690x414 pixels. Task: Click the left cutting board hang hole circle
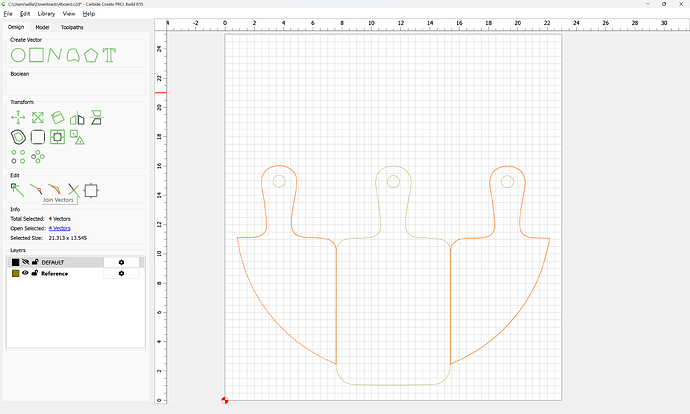pos(279,181)
